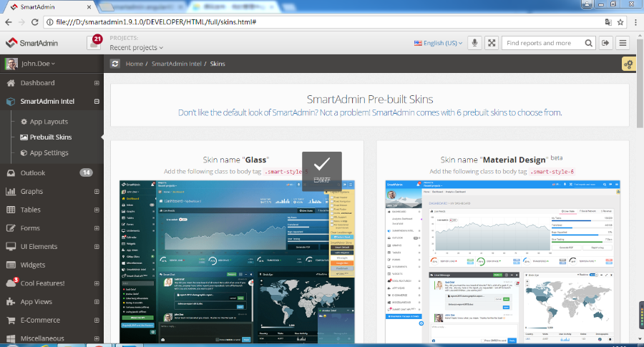Open the yellow settings cogs panel
The image size is (644, 347).
(628, 64)
